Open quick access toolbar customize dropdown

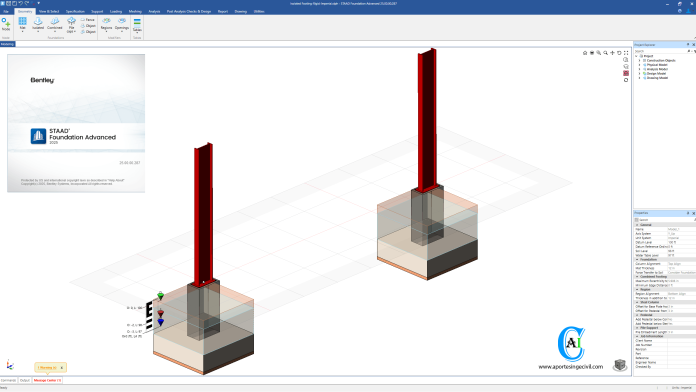pos(39,3)
